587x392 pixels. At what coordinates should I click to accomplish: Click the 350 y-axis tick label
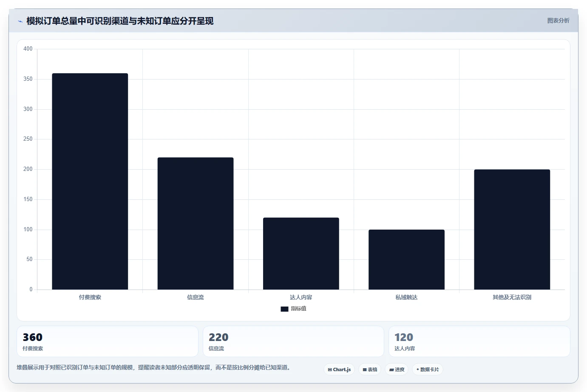pyautogui.click(x=28, y=79)
